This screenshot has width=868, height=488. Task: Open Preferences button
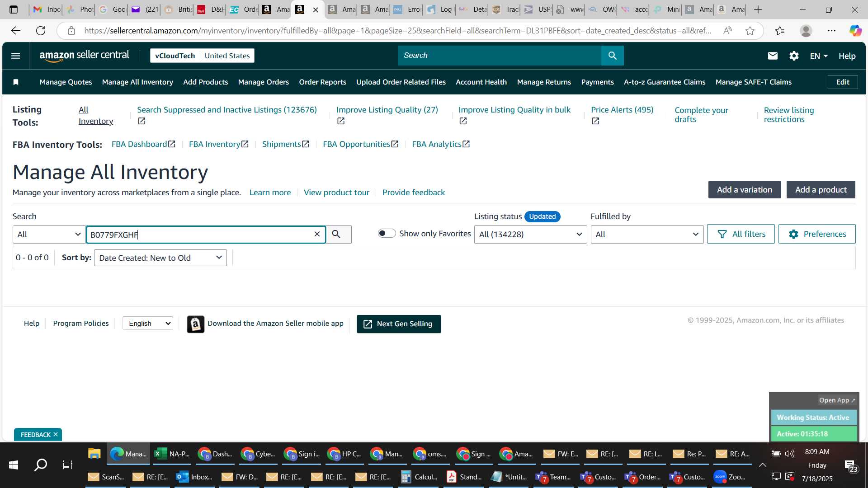tap(817, 234)
